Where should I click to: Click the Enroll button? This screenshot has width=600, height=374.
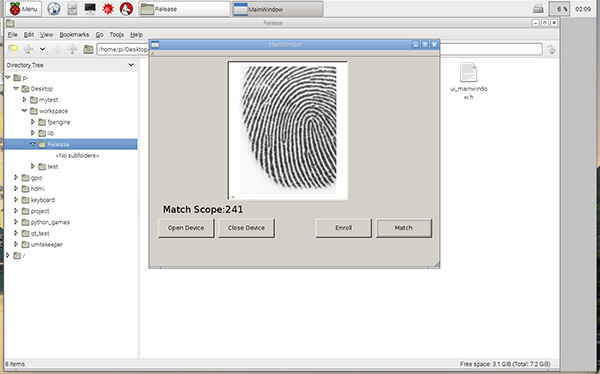click(x=343, y=228)
